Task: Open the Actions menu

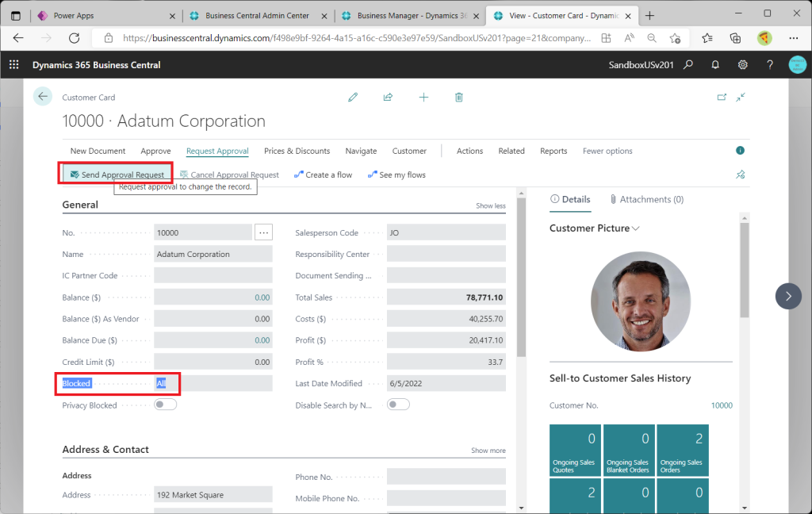Action: [469, 151]
